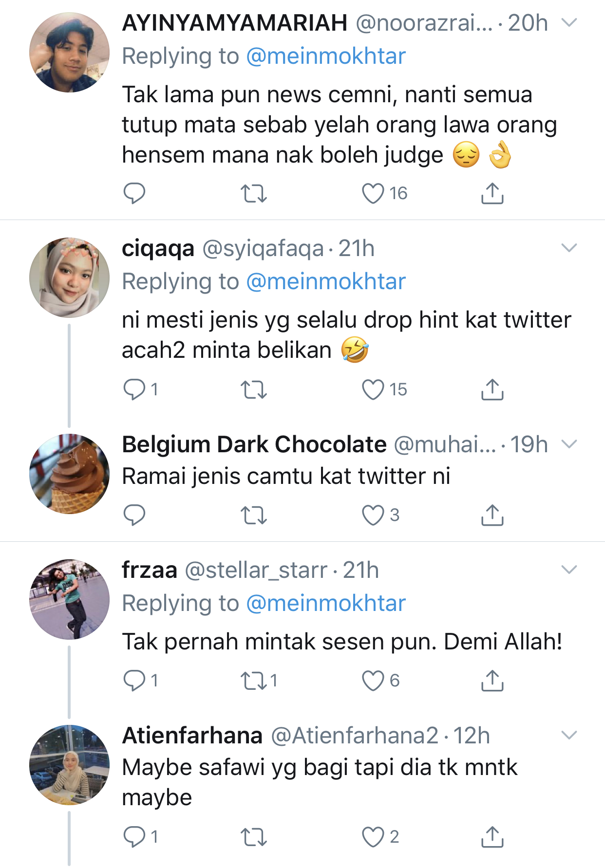Share frzaa's tweet
Viewport: 605px width, 868px height.
[x=492, y=681]
